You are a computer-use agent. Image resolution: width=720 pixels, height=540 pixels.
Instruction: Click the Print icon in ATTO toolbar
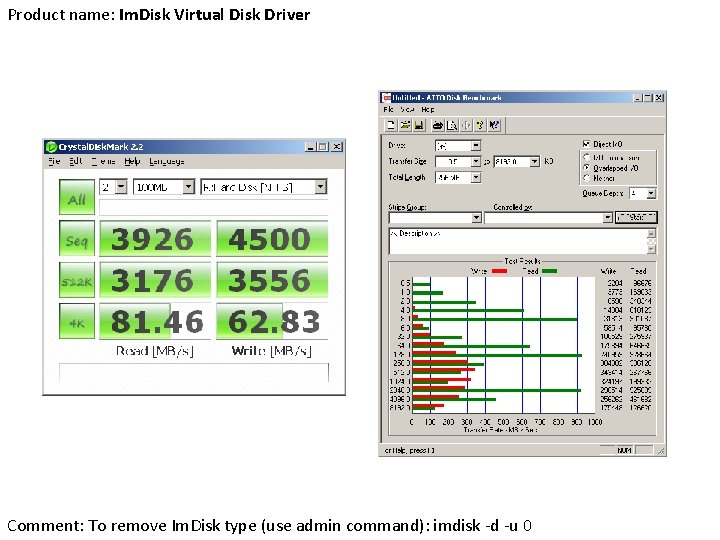point(438,125)
